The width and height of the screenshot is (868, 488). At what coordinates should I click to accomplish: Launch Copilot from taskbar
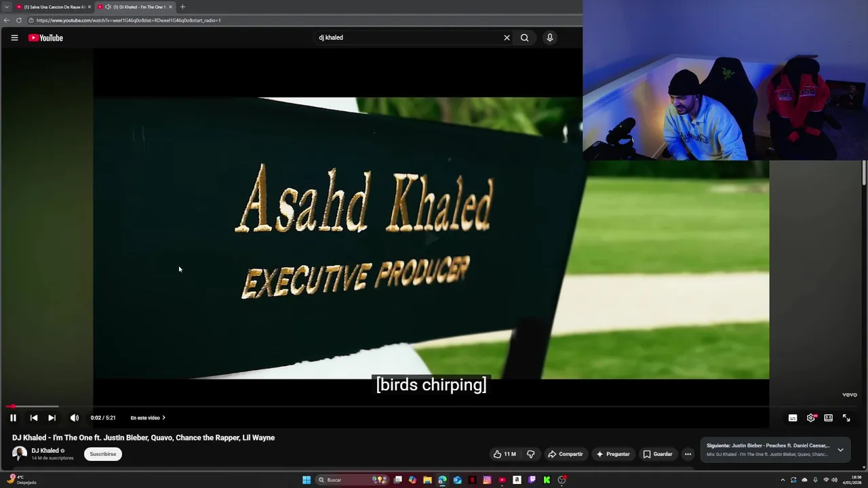[x=412, y=480]
